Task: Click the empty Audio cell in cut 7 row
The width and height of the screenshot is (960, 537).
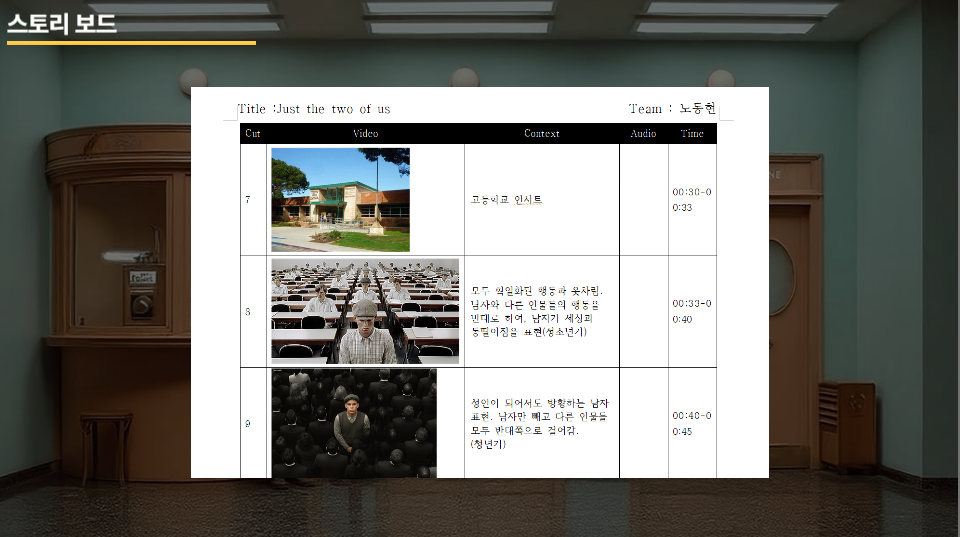Action: pos(643,199)
